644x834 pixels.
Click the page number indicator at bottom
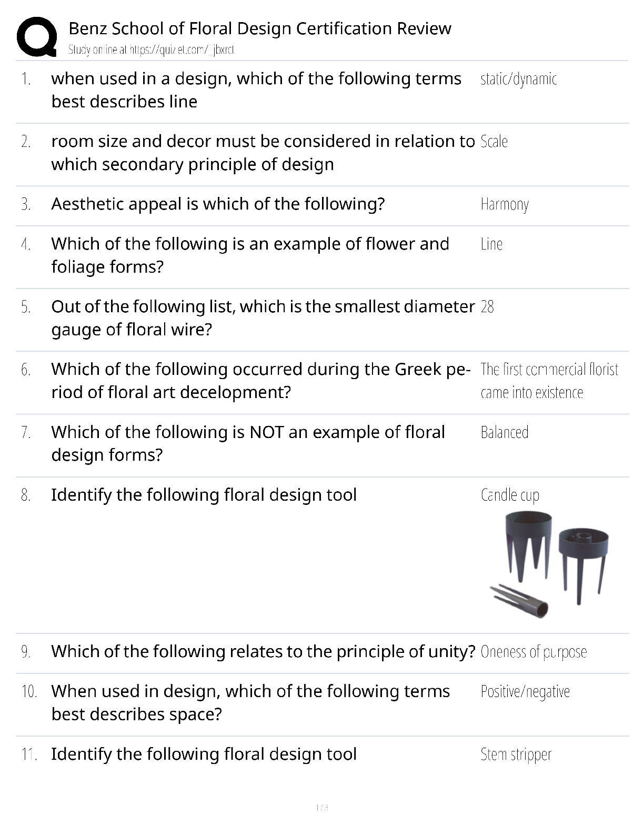(322, 808)
